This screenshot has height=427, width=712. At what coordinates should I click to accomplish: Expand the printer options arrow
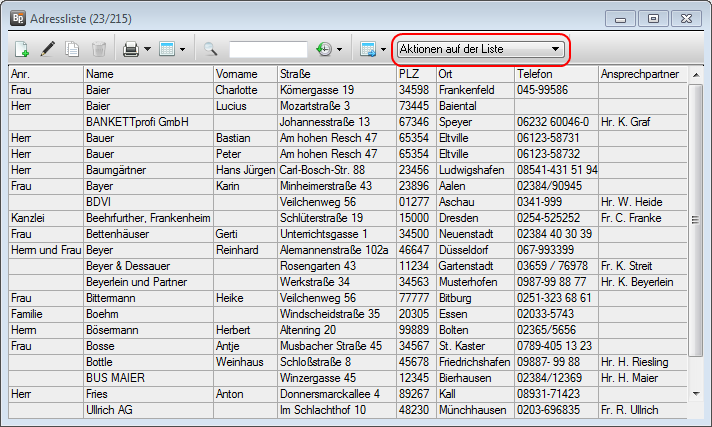click(x=147, y=48)
